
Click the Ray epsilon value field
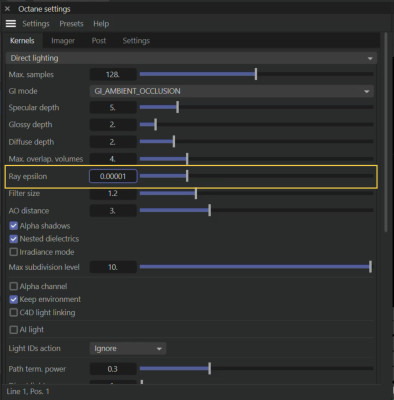pyautogui.click(x=113, y=176)
